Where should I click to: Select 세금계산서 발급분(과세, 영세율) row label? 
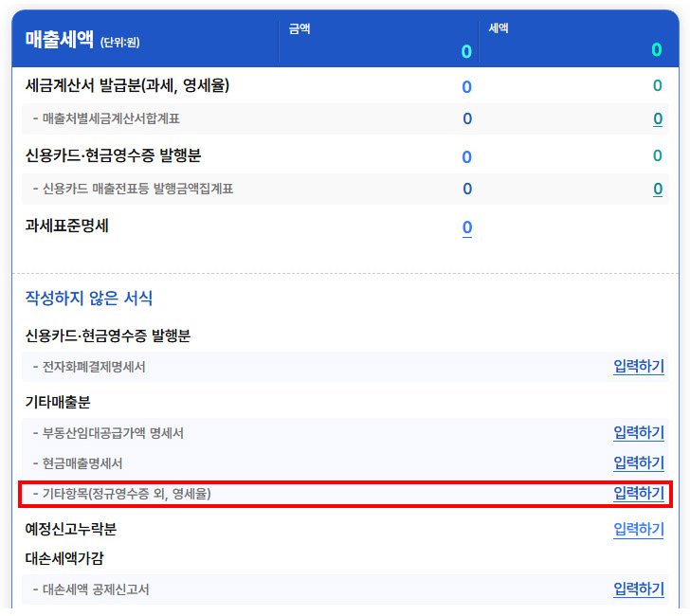click(x=127, y=85)
